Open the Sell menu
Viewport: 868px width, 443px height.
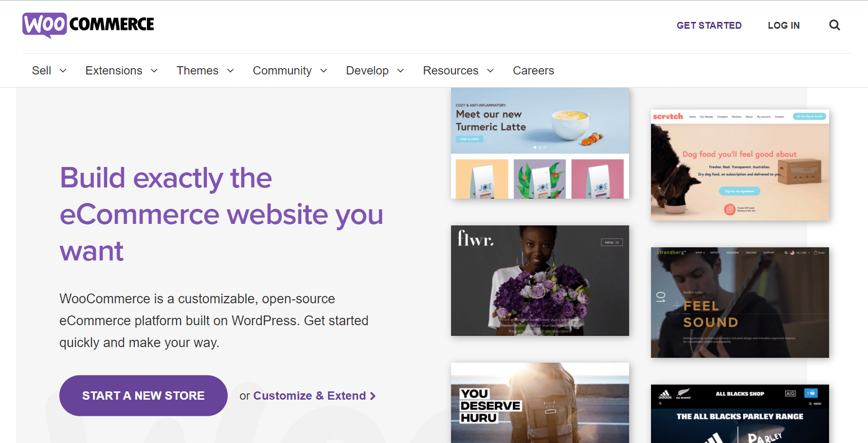41,71
